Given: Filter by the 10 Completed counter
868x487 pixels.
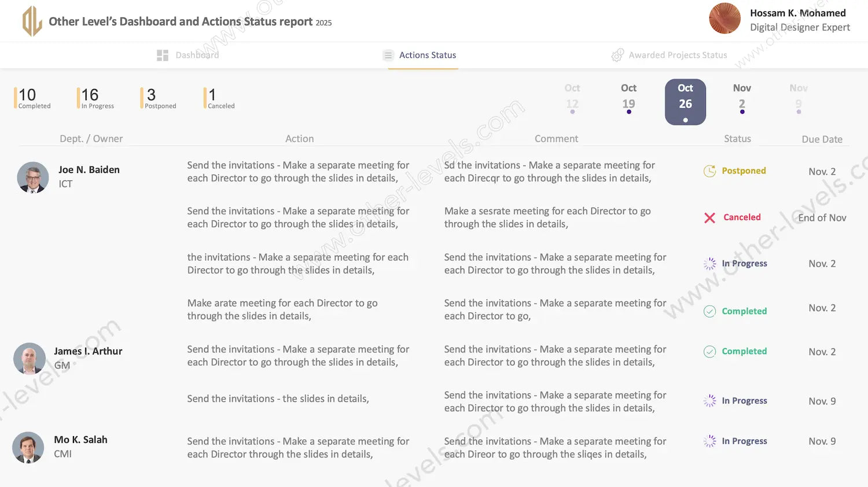Looking at the screenshot, I should click(x=33, y=98).
